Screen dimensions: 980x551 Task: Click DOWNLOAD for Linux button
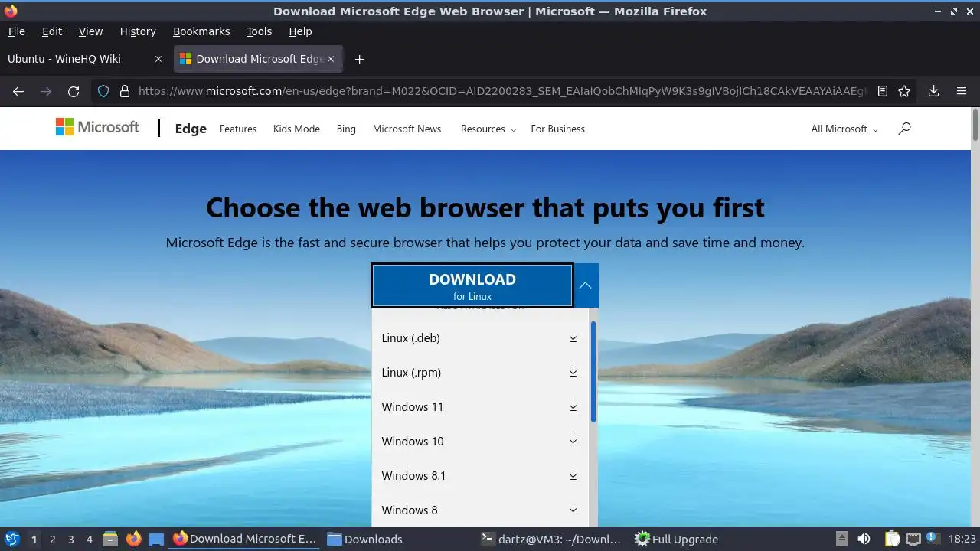(x=472, y=285)
